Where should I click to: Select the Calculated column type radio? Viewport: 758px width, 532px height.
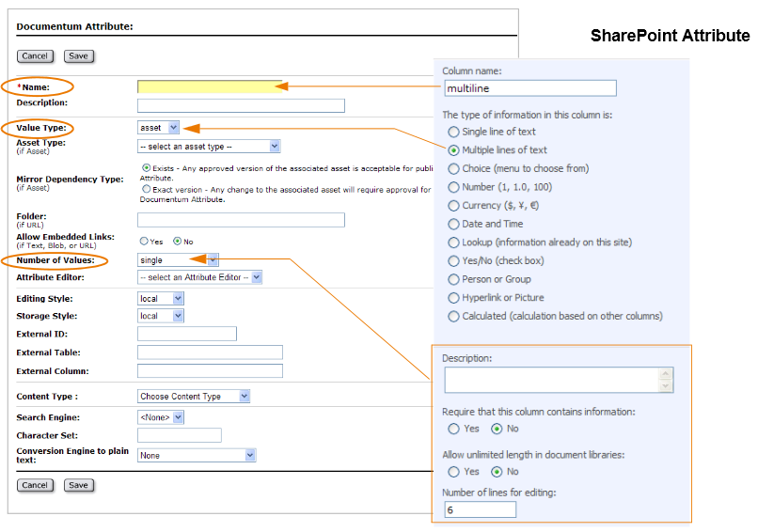tap(453, 317)
